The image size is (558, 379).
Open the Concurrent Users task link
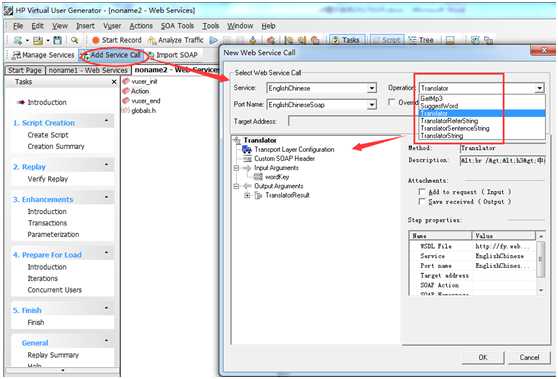(x=54, y=290)
